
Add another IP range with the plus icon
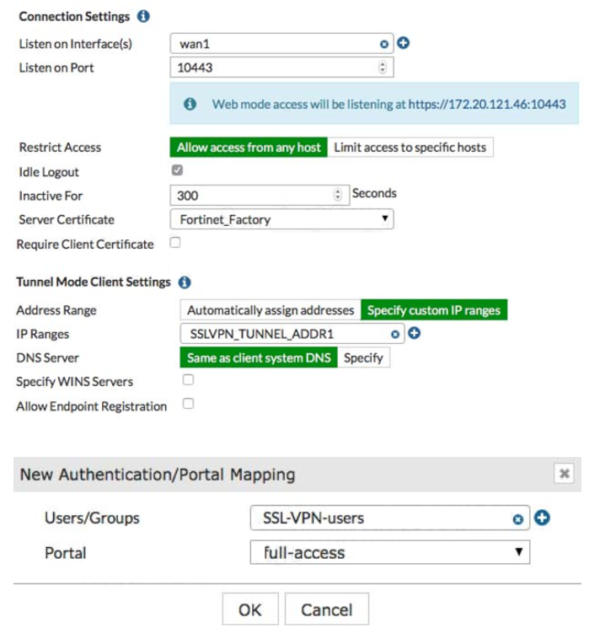click(x=414, y=333)
